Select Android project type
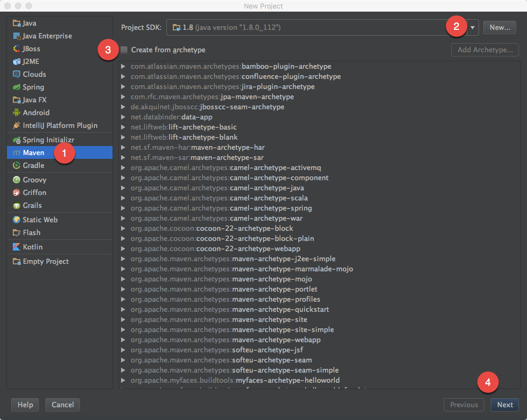Viewport: 527px width, 420px height. click(60, 112)
